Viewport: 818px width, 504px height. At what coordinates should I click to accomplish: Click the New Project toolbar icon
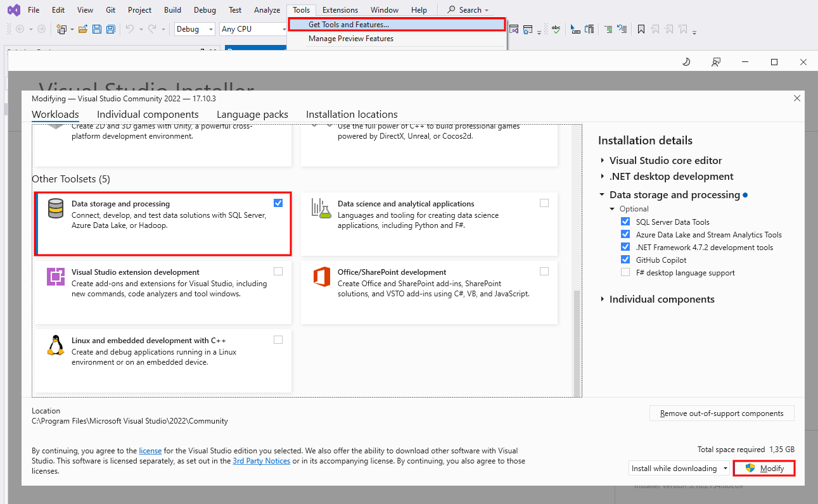click(x=61, y=29)
